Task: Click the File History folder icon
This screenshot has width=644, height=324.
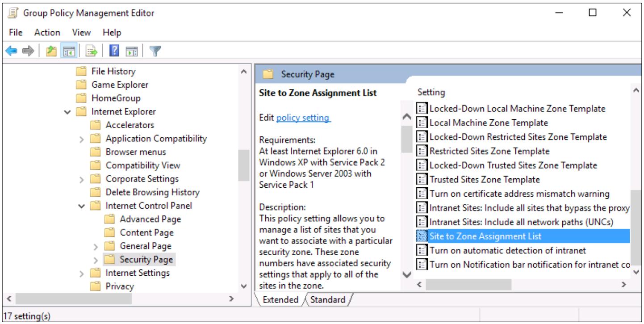Action: click(x=81, y=71)
